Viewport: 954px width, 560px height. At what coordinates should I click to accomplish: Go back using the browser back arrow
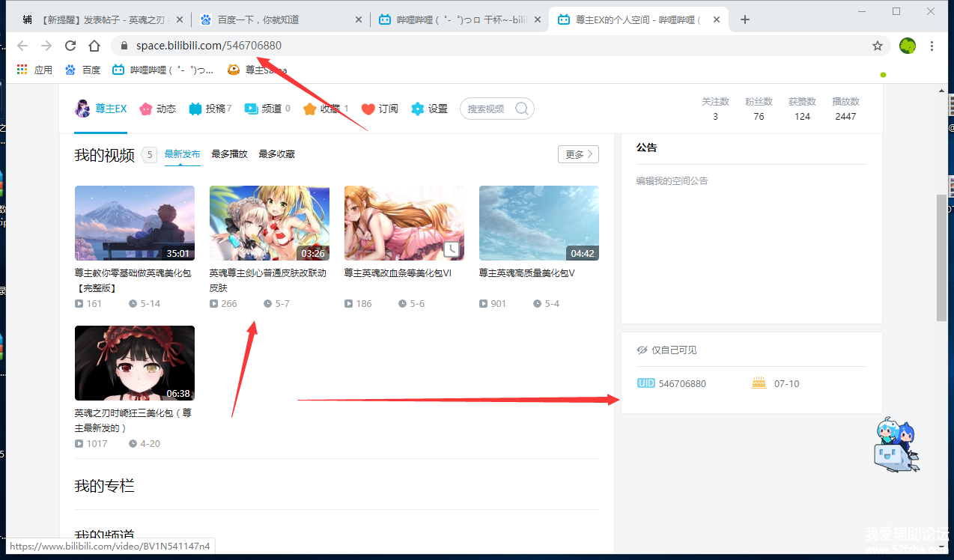22,46
